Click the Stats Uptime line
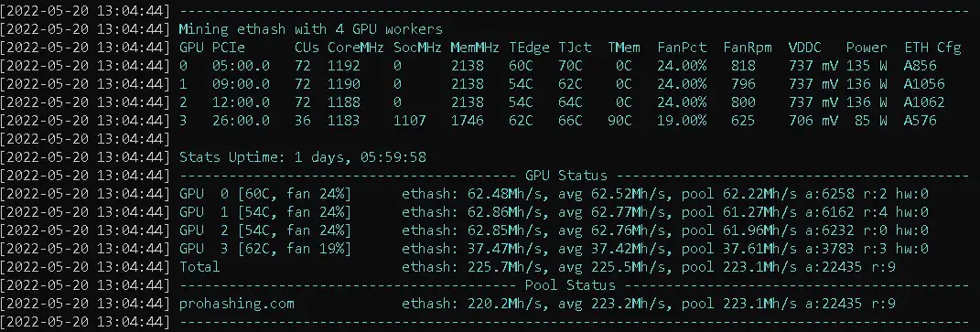 pyautogui.click(x=303, y=156)
